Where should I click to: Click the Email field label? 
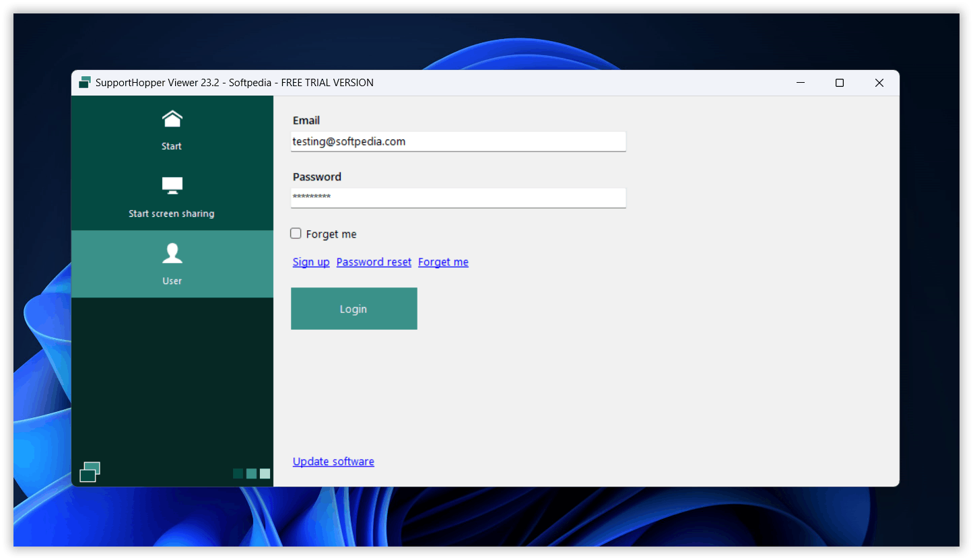pyautogui.click(x=306, y=120)
